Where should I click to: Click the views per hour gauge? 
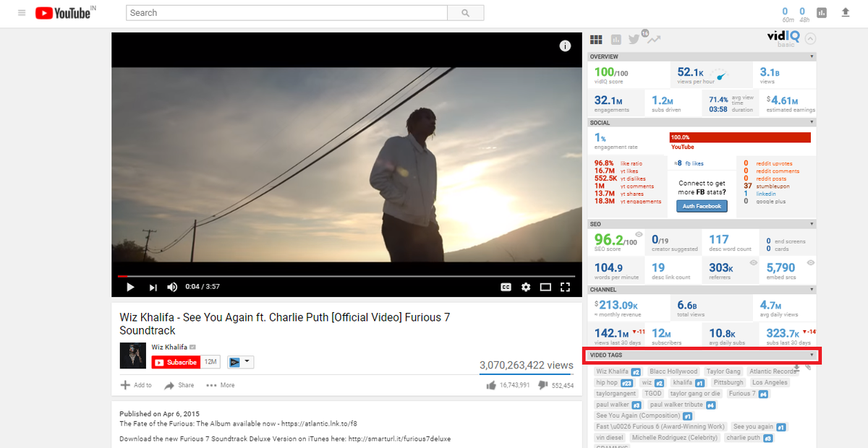tap(718, 73)
